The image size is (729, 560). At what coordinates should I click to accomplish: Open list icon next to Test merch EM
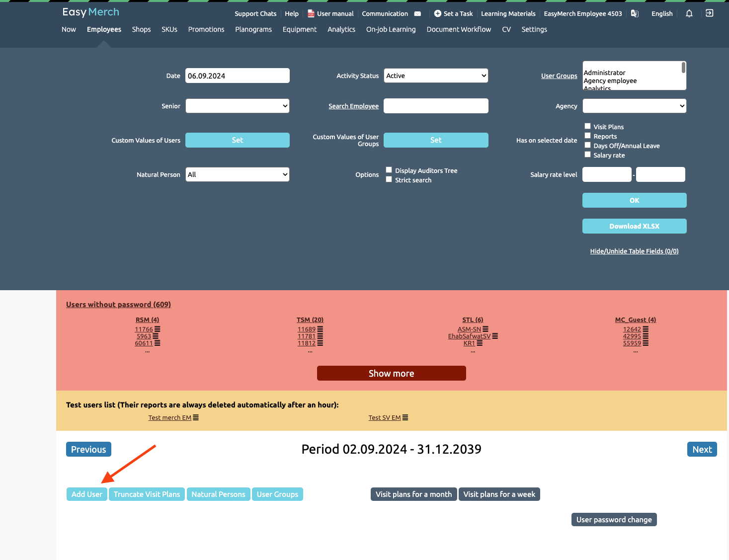coord(196,418)
